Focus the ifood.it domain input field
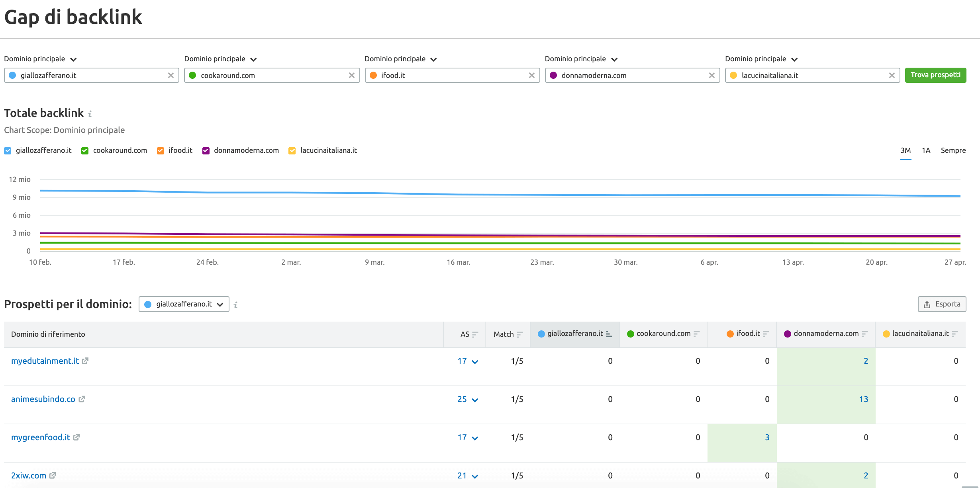This screenshot has height=488, width=980. point(452,75)
